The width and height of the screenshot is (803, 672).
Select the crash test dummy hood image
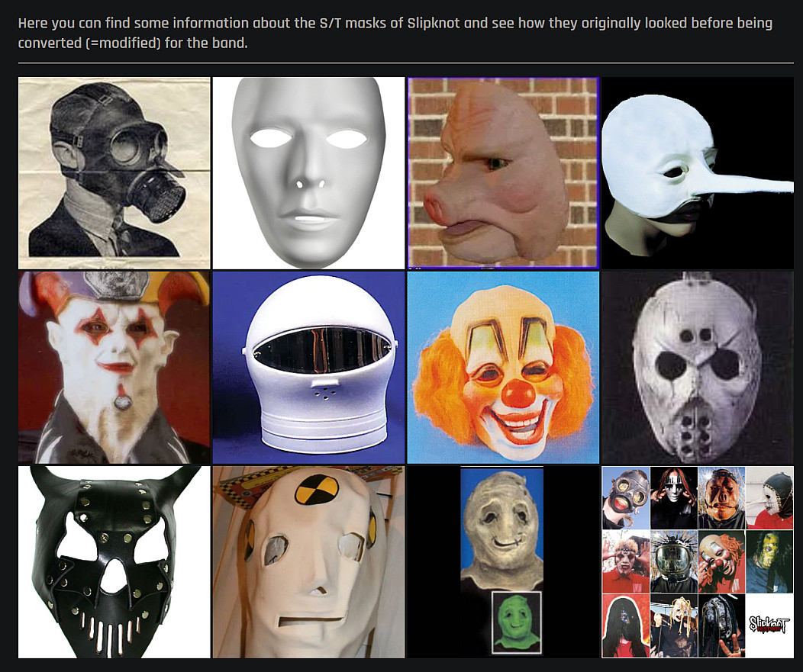click(308, 561)
